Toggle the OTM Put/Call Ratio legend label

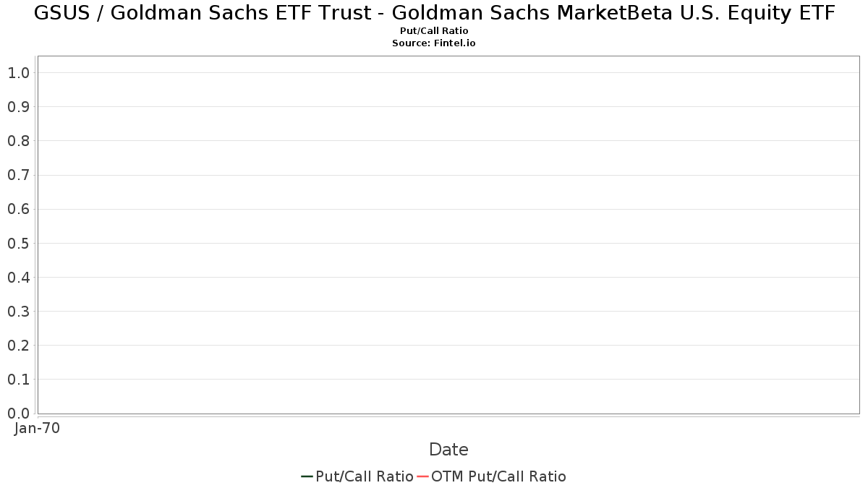[498, 476]
